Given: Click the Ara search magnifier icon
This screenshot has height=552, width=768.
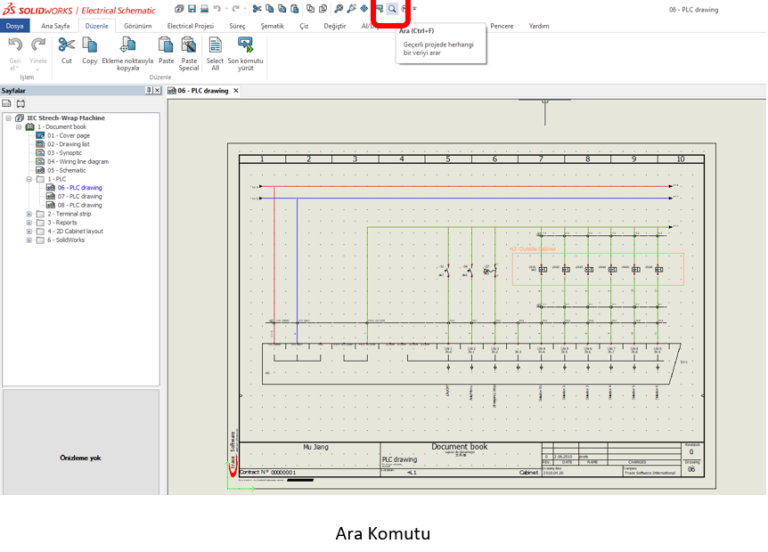Looking at the screenshot, I should (392, 8).
